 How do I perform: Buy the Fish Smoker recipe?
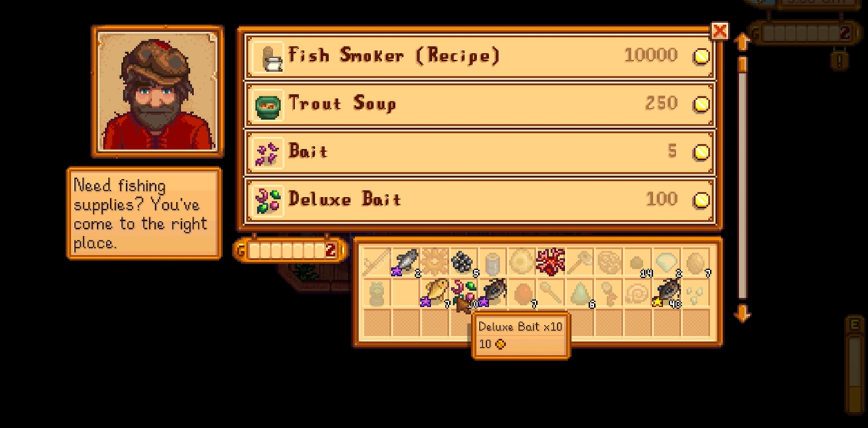point(480,56)
